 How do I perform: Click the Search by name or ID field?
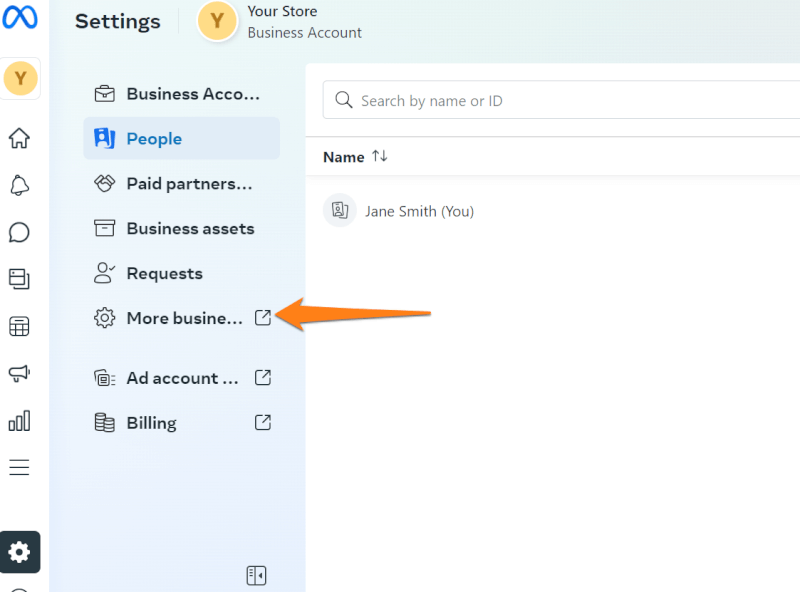coord(560,101)
